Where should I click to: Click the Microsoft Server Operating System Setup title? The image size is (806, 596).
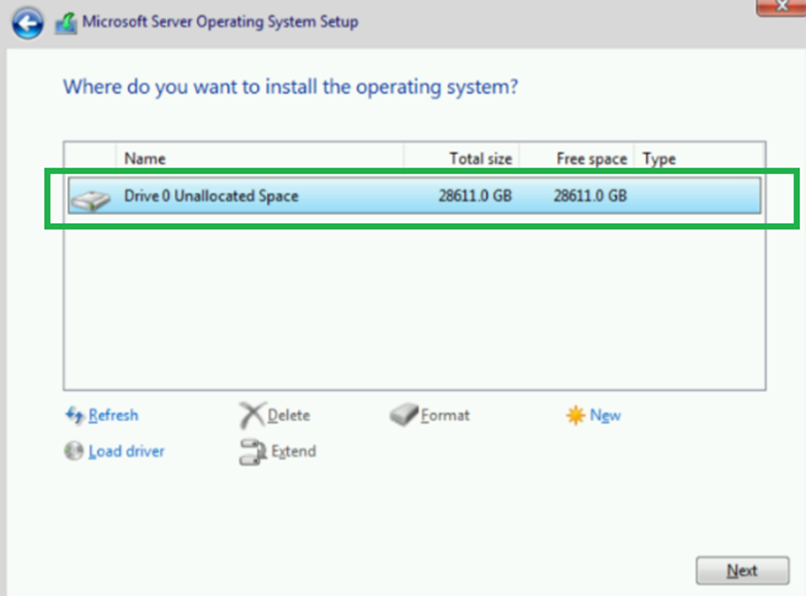pyautogui.click(x=220, y=22)
